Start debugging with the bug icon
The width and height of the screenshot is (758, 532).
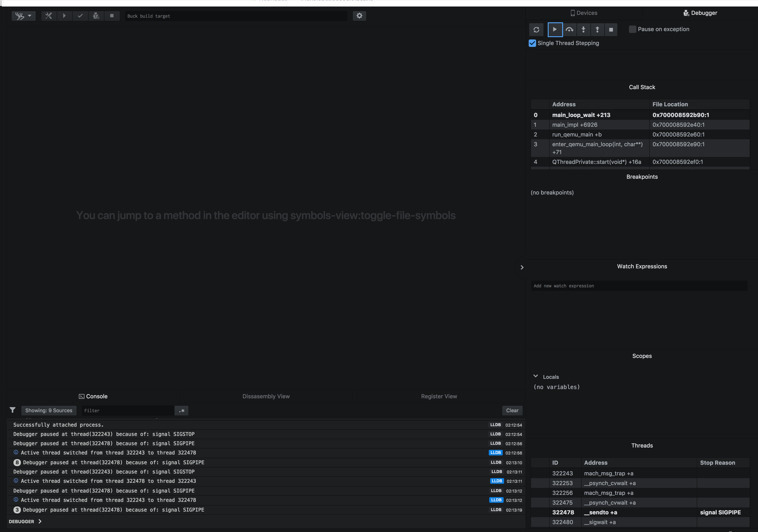tap(96, 16)
